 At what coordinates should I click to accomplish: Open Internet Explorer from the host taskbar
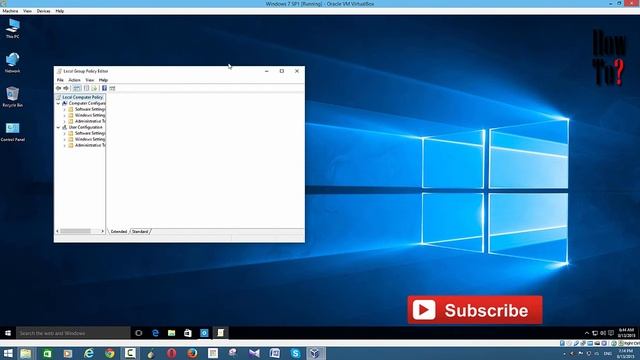click(89, 353)
